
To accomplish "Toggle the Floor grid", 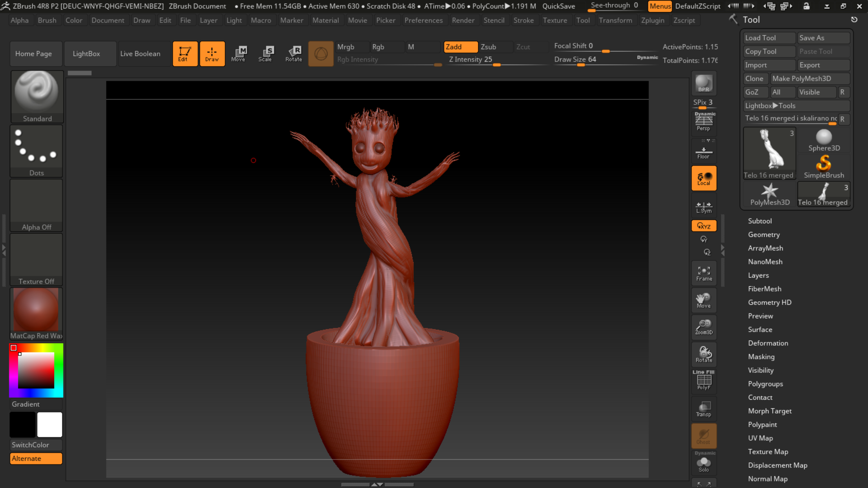I will pyautogui.click(x=703, y=151).
